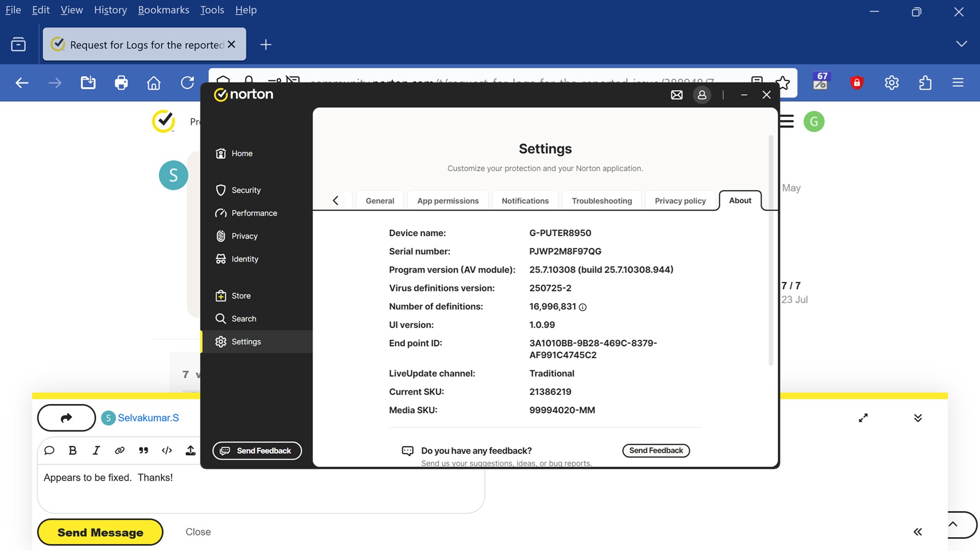
Task: Select Settings in the Norton sidebar
Action: (257, 342)
